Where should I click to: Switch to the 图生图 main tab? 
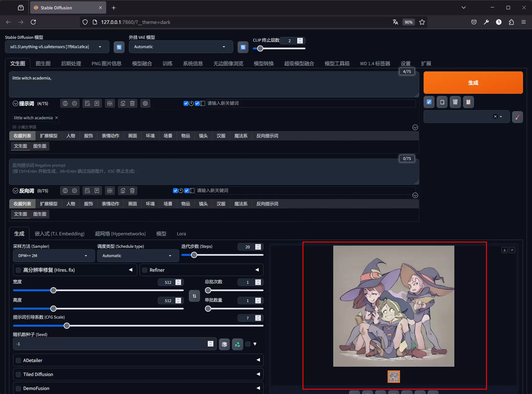(43, 63)
